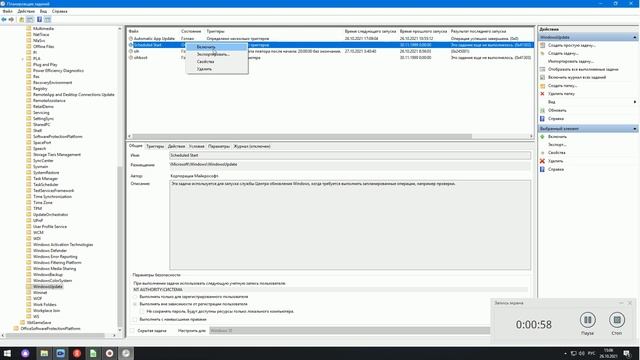Click red X next to 'Удалить папку'
The width and height of the screenshot is (640, 360).
pyautogui.click(x=542, y=93)
